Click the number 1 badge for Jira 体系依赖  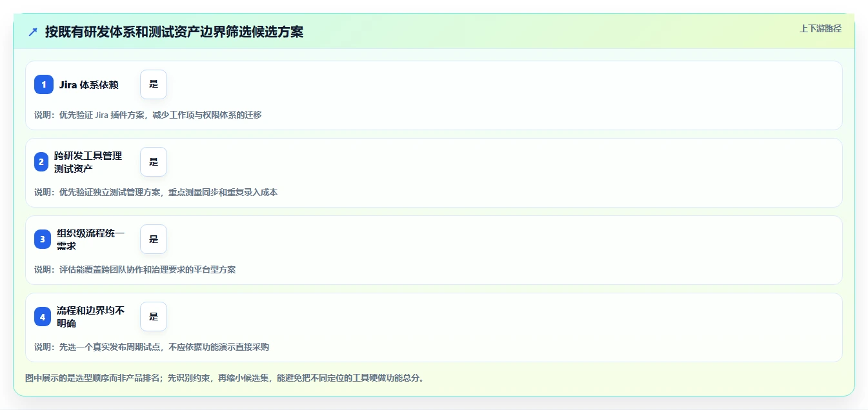tap(44, 84)
